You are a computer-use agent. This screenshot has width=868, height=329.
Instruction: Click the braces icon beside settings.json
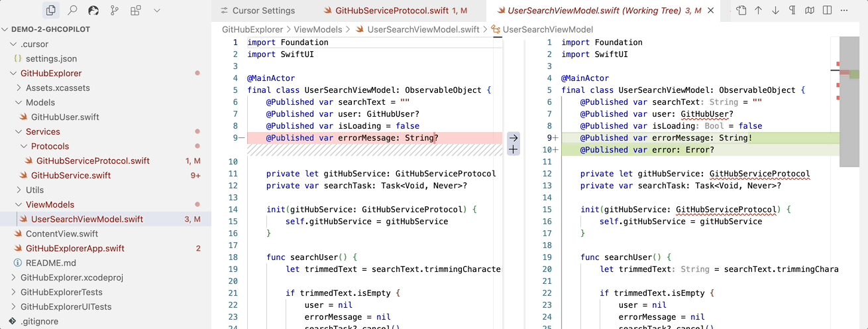tap(18, 58)
